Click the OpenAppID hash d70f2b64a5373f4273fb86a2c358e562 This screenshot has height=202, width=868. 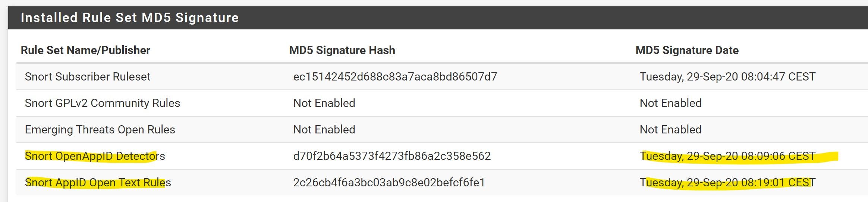click(392, 156)
